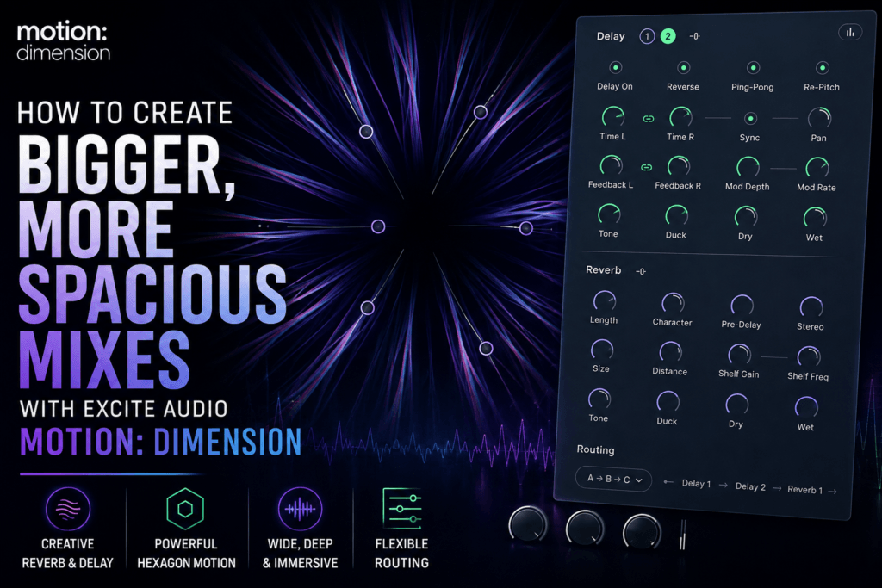Click the Creative Reverb & Delay icon
This screenshot has height=588, width=882.
[68, 509]
